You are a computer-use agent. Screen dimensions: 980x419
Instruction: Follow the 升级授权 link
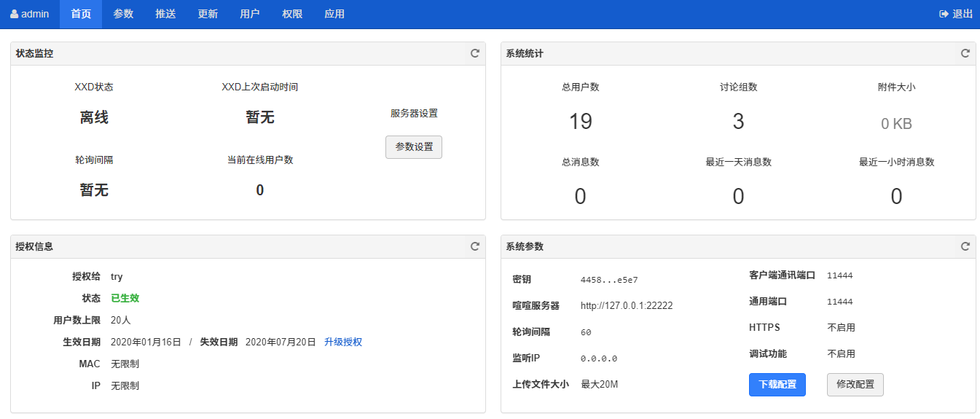[x=343, y=342]
